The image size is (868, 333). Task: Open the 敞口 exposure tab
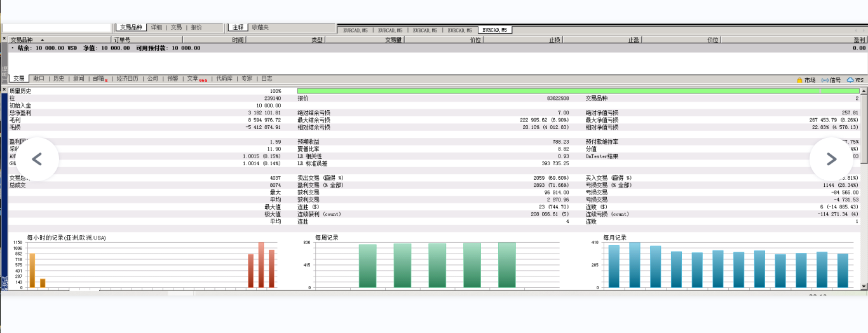tap(39, 79)
